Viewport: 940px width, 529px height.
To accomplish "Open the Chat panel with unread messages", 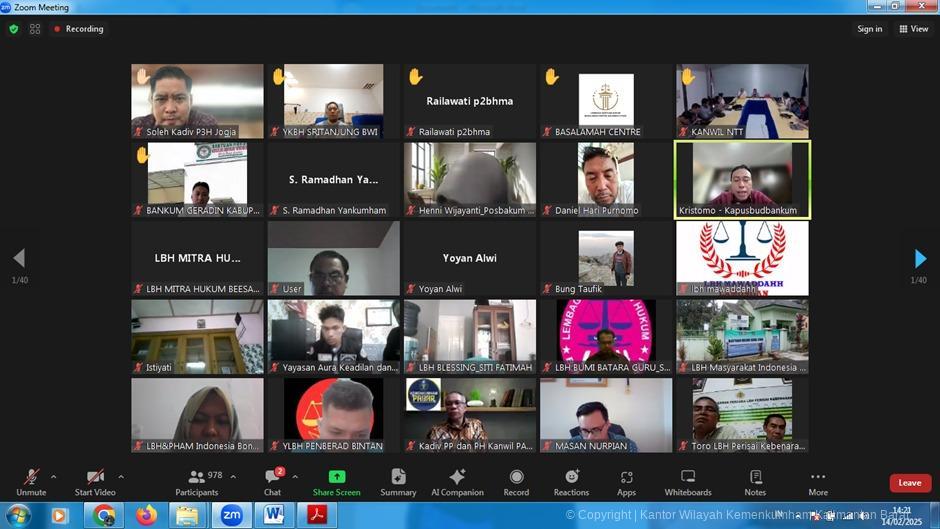I will 272,481.
